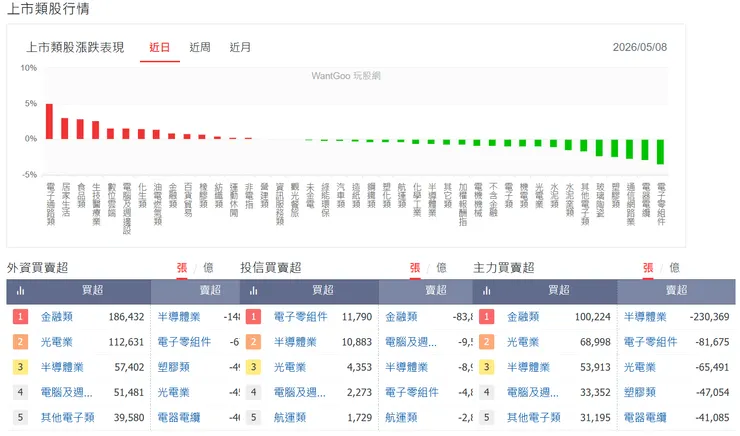
Task: Click bar-chart icon in 主力買賣超 table header
Action: pos(487,291)
